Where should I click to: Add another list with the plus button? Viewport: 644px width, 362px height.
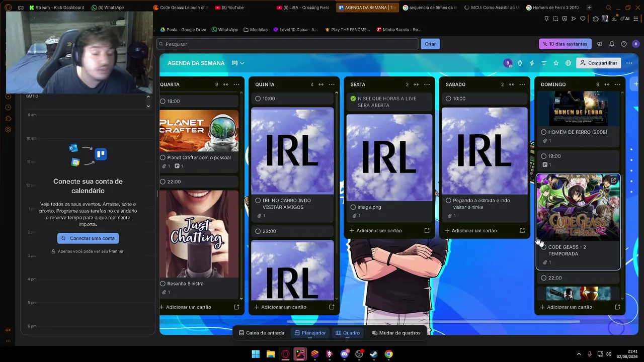(x=636, y=84)
